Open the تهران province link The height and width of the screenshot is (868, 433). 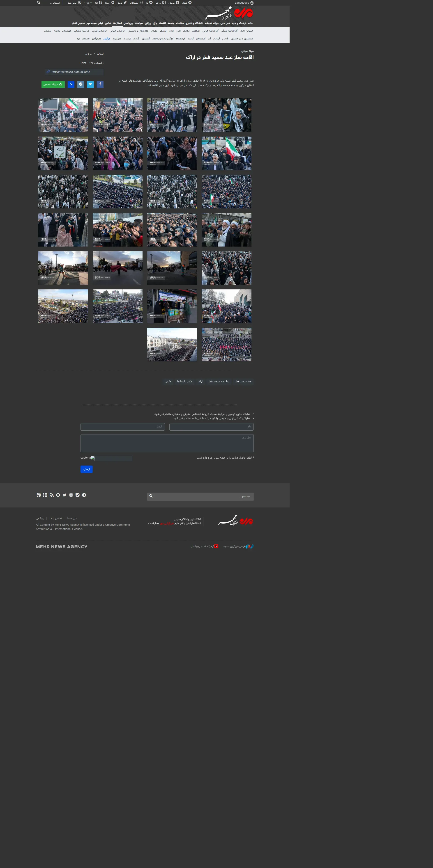click(154, 31)
